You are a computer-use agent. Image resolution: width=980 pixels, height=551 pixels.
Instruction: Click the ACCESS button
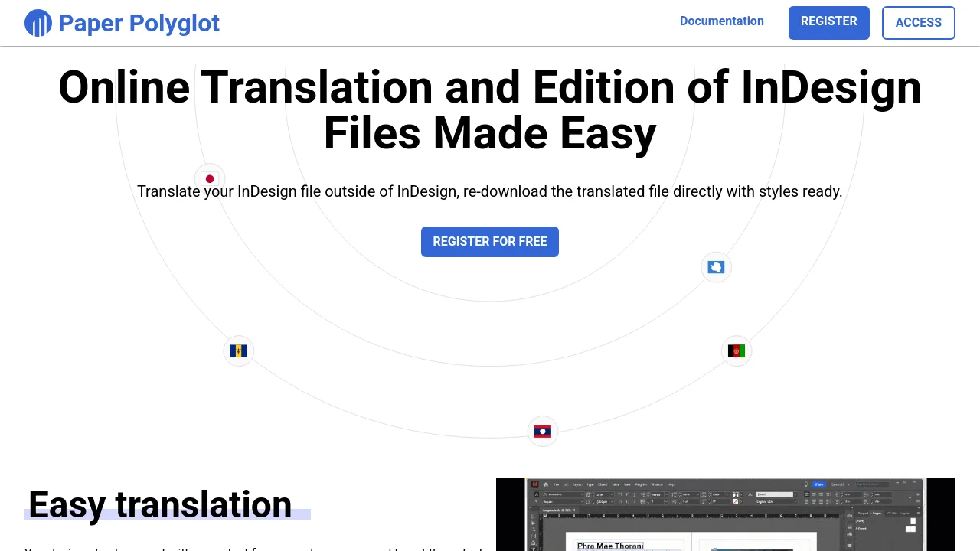click(x=919, y=22)
